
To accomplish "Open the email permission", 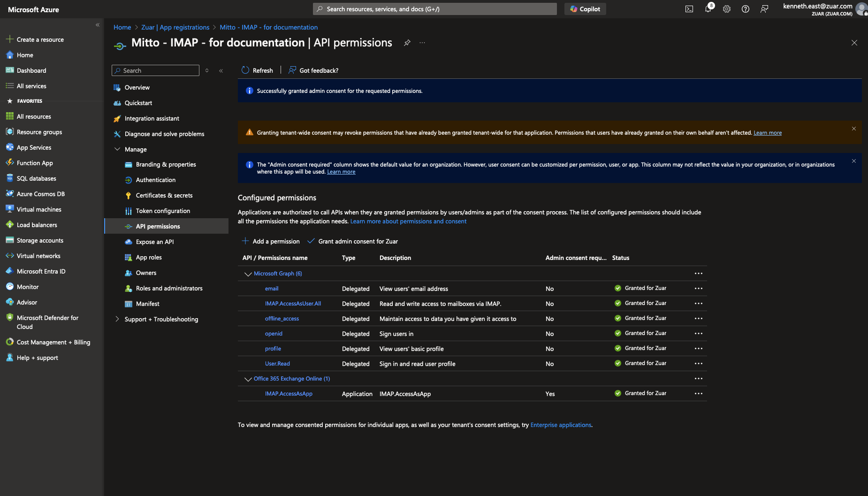I will pyautogui.click(x=272, y=289).
